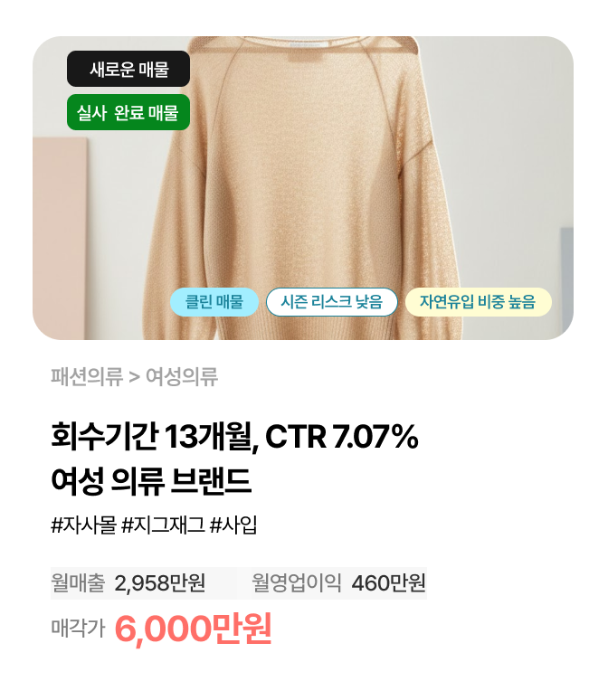Open the beige sweater product image
Image resolution: width=608 pixels, height=700 pixels.
(303, 187)
